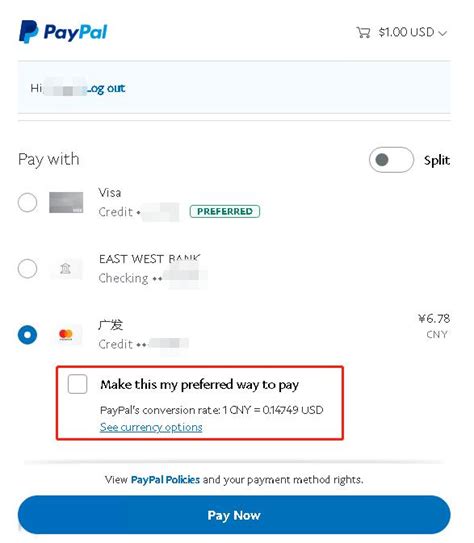Image resolution: width=474 pixels, height=543 pixels.
Task: Click the Mastercard logo icon
Action: (66, 335)
